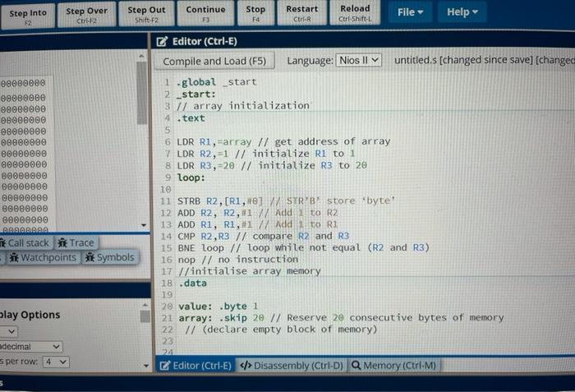Restart the simulation

pyautogui.click(x=301, y=12)
